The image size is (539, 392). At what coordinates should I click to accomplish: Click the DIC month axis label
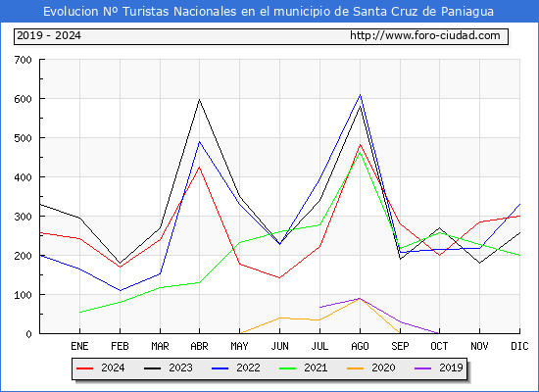tap(519, 346)
